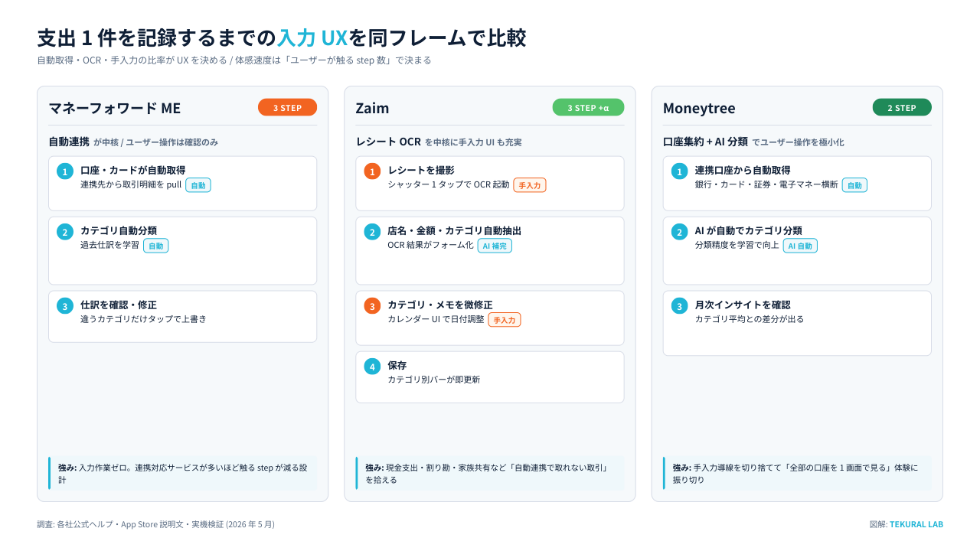Click step 3 circle beside 仕訳を確認・修正
980x551 pixels.
65,306
